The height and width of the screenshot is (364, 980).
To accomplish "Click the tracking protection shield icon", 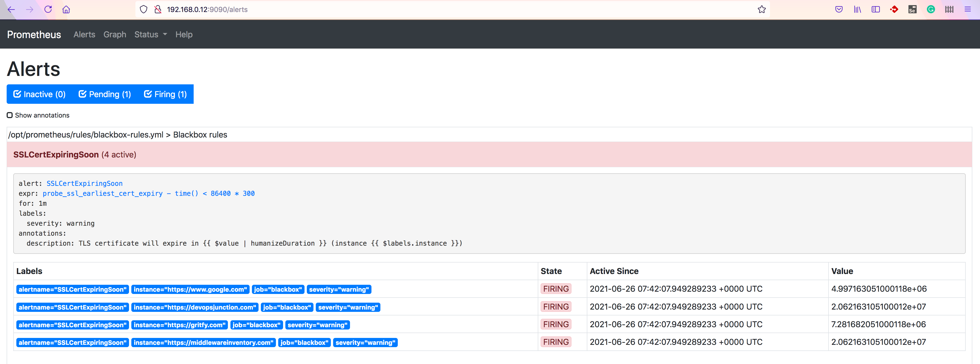I will [x=143, y=9].
